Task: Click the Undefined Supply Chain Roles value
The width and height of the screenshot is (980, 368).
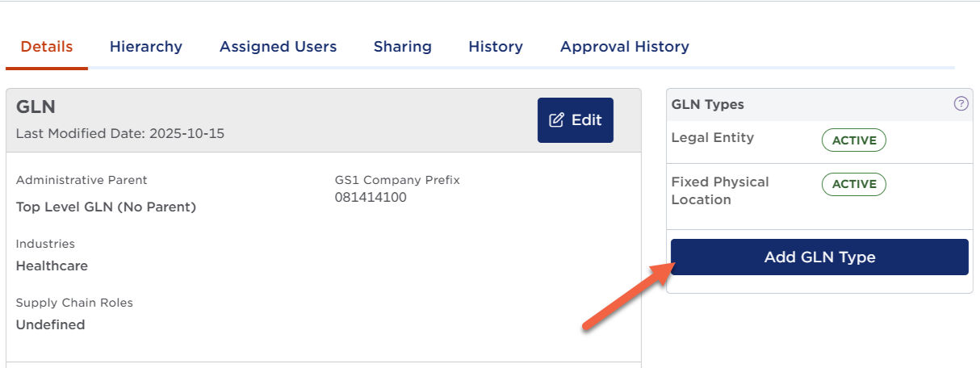Action: 50,325
